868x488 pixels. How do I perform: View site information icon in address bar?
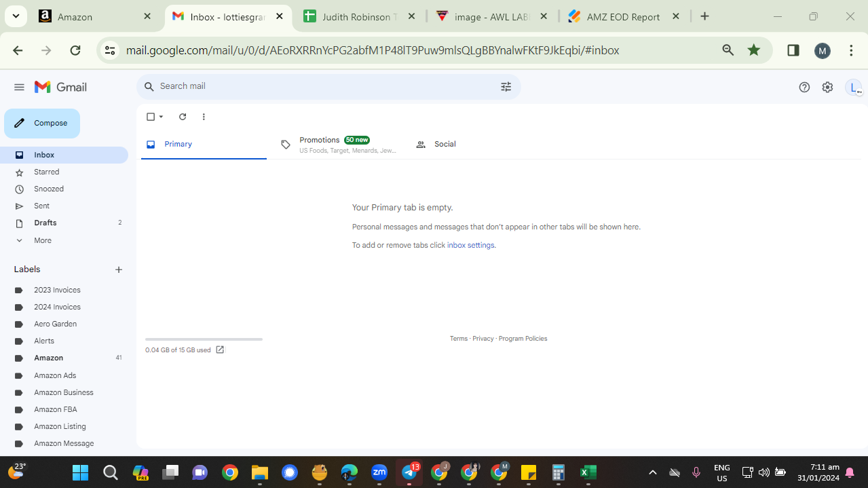coord(110,50)
